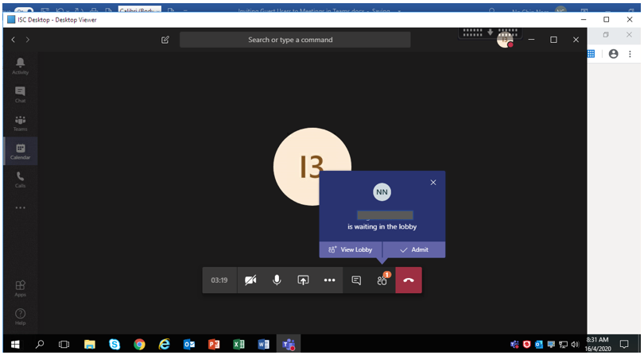This screenshot has width=644, height=355.
Task: Open Apps store in Teams sidebar
Action: (x=20, y=288)
